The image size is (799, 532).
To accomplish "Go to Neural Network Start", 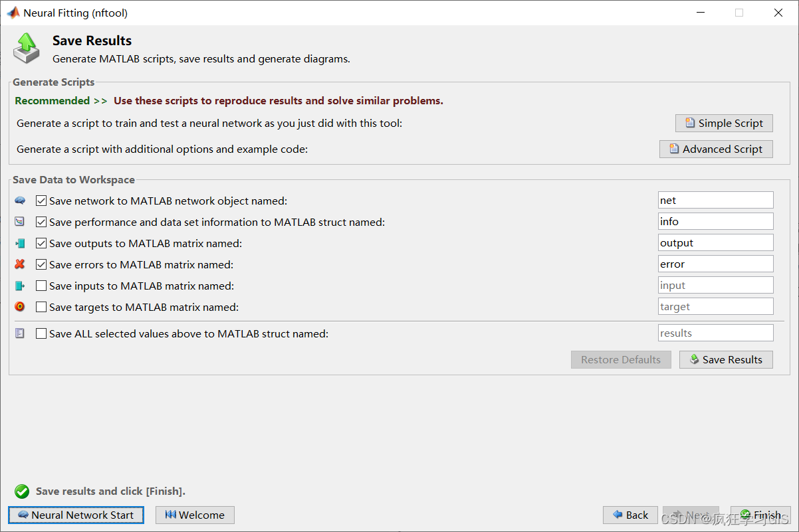I will [x=76, y=515].
